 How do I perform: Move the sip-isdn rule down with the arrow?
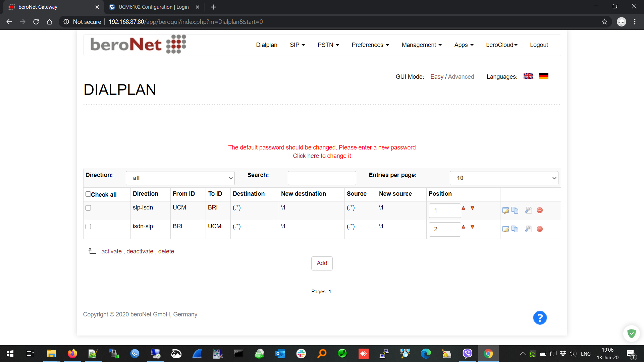pos(472,208)
